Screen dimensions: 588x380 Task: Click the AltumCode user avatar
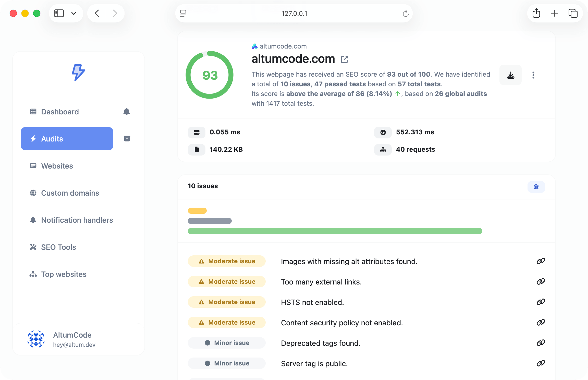pyautogui.click(x=36, y=339)
